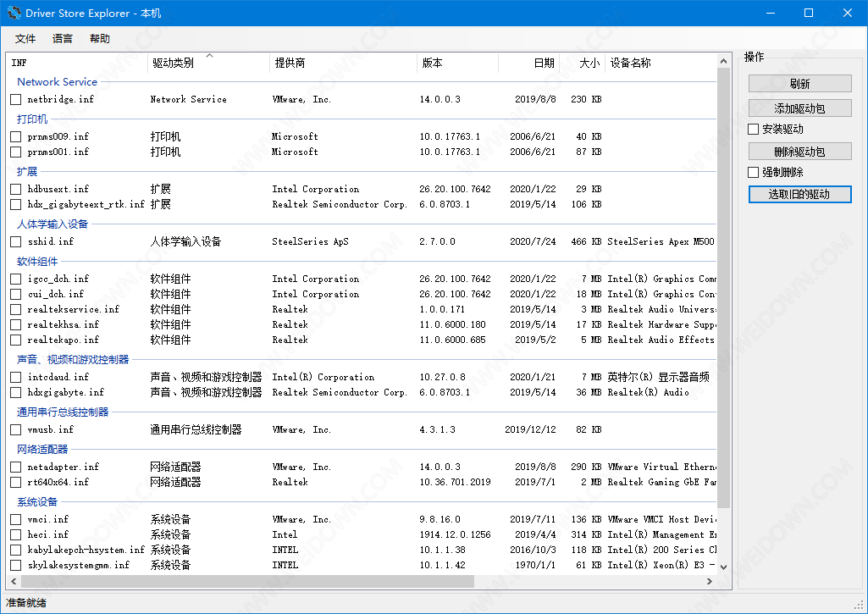The height and width of the screenshot is (614, 868).
Task: Click the horizontal scrollbar right arrow
Action: pos(710,581)
